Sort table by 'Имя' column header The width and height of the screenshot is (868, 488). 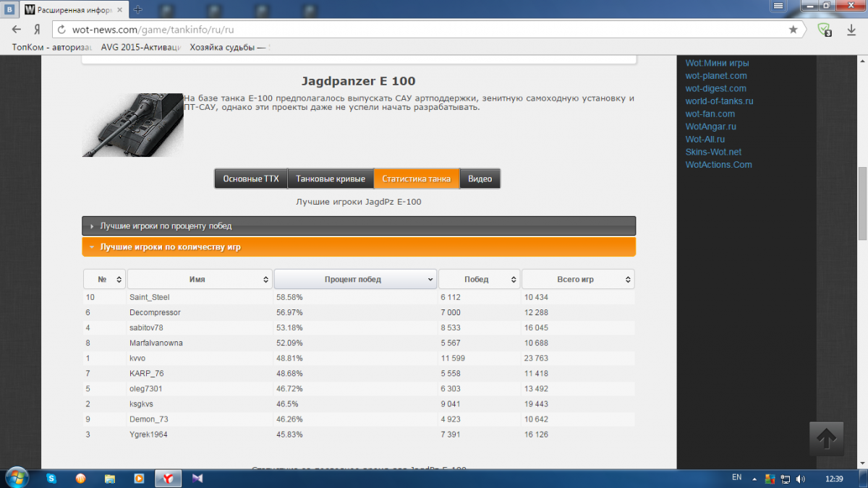coord(199,279)
